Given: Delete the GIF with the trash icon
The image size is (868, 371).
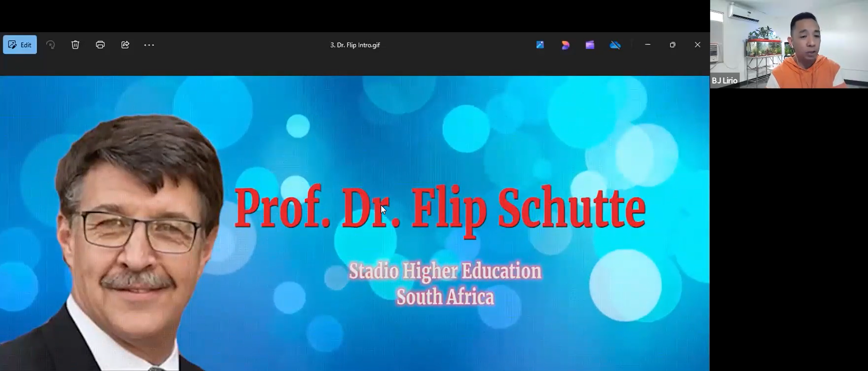Looking at the screenshot, I should pyautogui.click(x=75, y=45).
